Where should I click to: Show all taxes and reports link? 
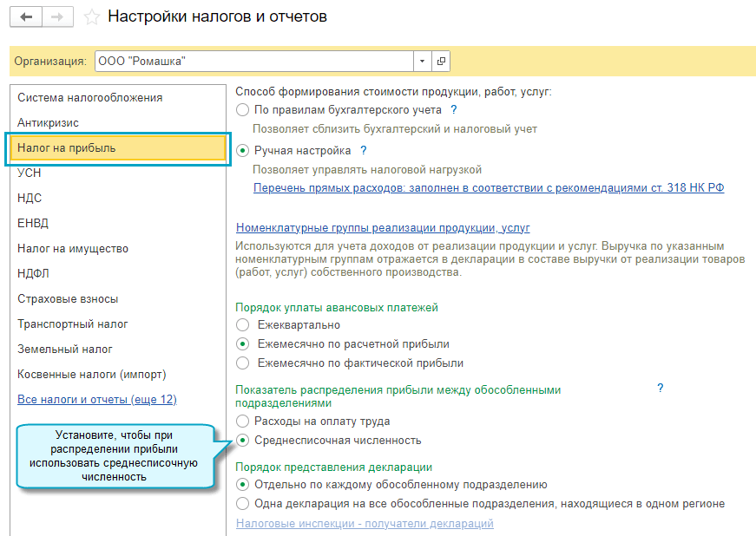97,399
